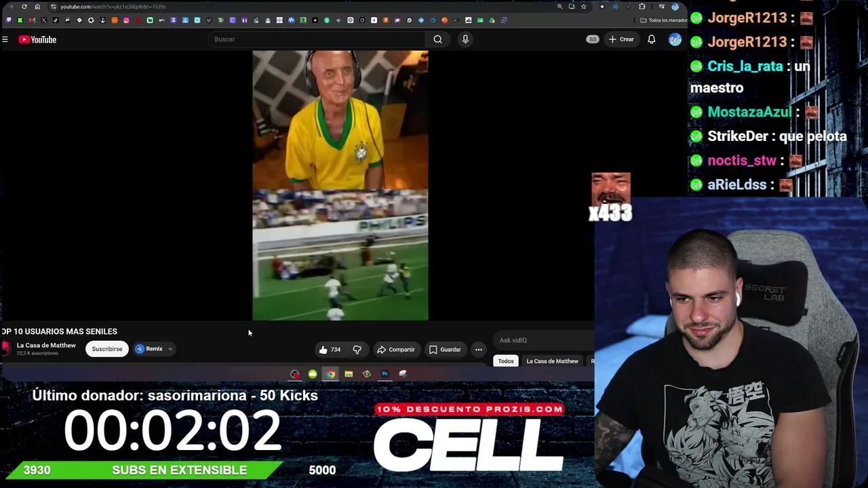
Task: Open the Todos los marcadores folder
Action: (663, 20)
